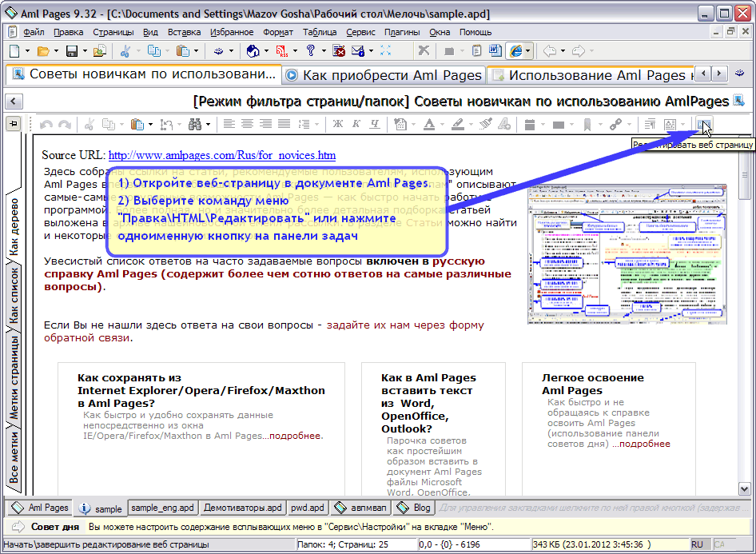
Task: Open the Сервис menu
Action: pos(360,32)
